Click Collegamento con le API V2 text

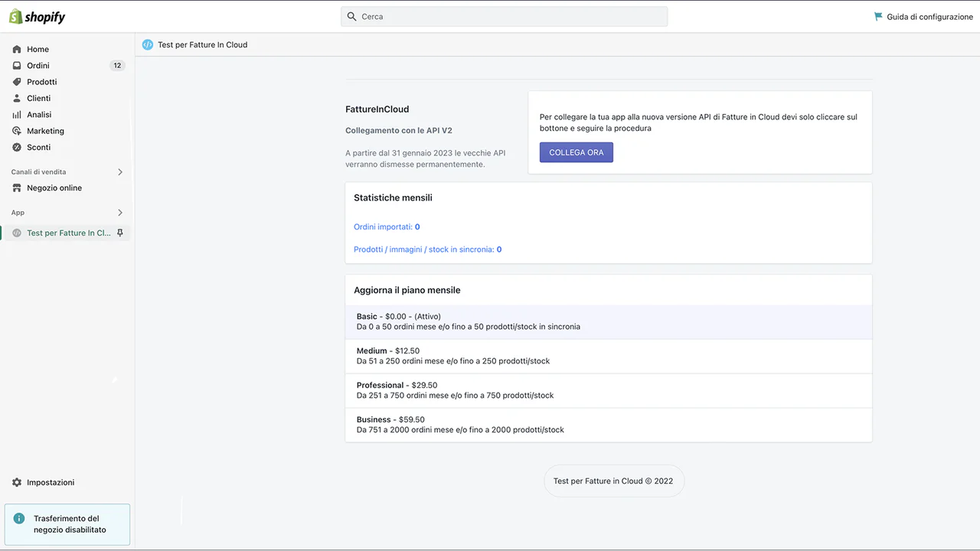click(399, 131)
